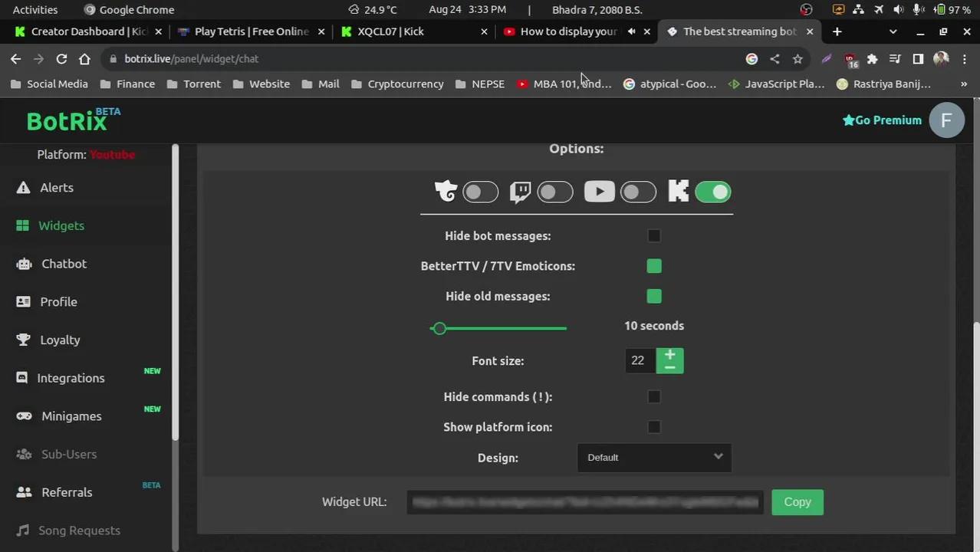Click the hide old messages seconds slider handle
980x552 pixels.
click(x=439, y=328)
